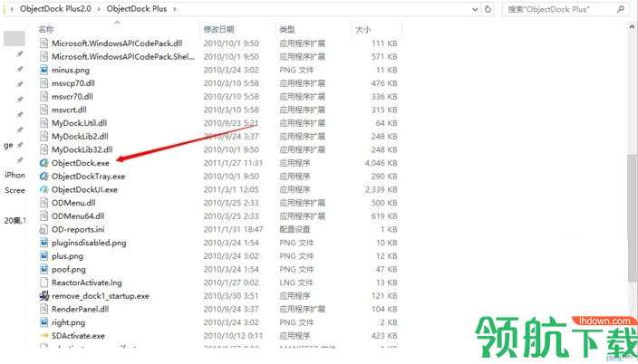
Task: Open the address bar history dropdown
Action: [475, 9]
